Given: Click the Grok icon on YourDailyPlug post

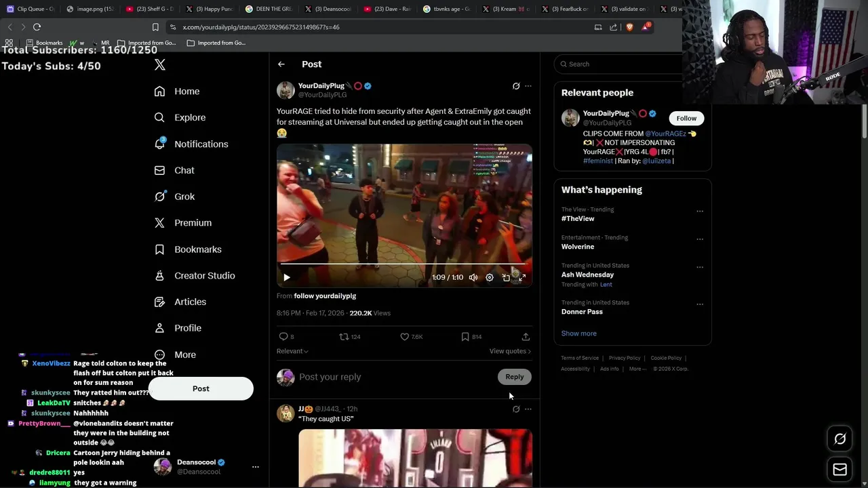Looking at the screenshot, I should coord(516,86).
